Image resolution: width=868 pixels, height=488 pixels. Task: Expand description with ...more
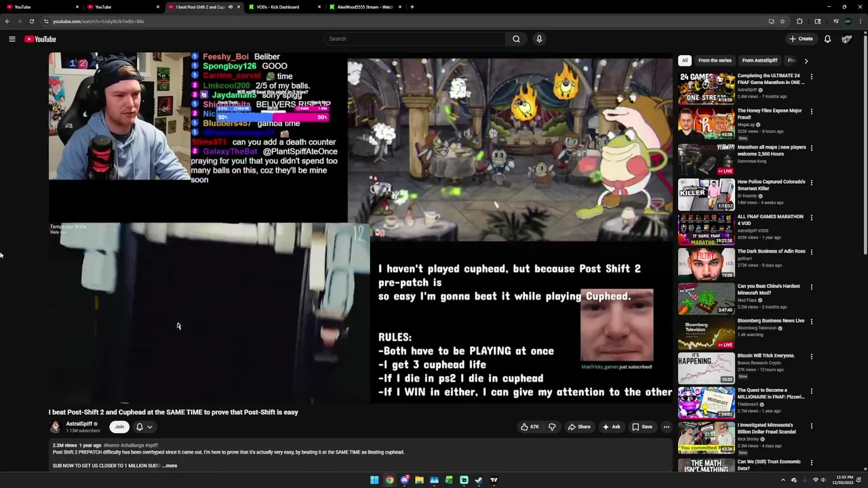point(170,466)
